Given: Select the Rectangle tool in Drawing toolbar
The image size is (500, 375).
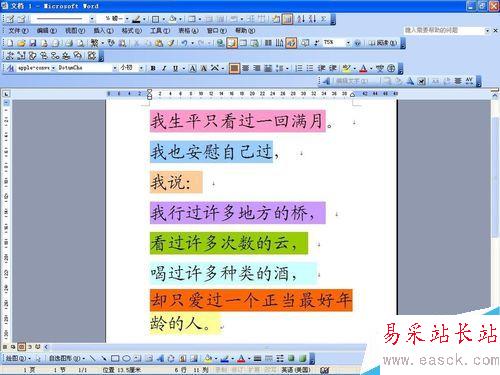Looking at the screenshot, I should click(115, 359).
